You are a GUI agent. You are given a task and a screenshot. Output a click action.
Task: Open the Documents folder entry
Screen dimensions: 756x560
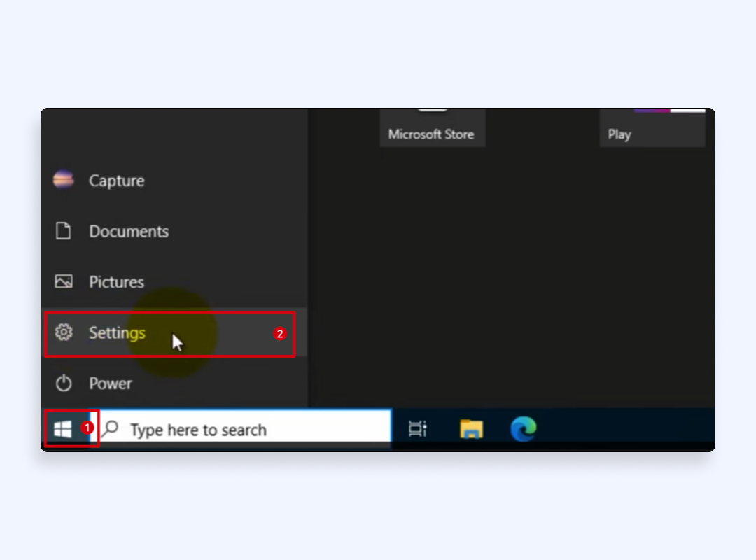[x=174, y=231]
